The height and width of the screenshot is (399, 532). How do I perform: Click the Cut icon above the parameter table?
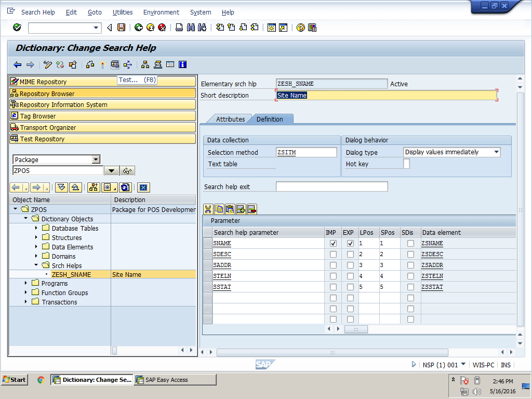[208, 209]
